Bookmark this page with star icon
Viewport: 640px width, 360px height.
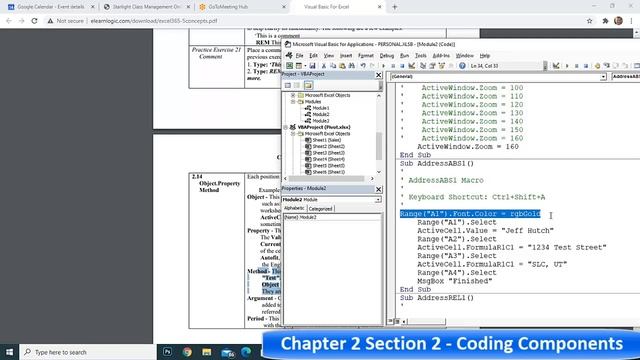[589, 21]
